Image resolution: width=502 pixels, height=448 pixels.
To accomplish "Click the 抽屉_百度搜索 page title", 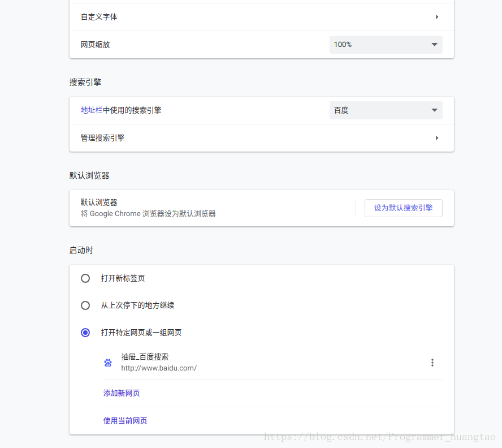I will (x=145, y=357).
